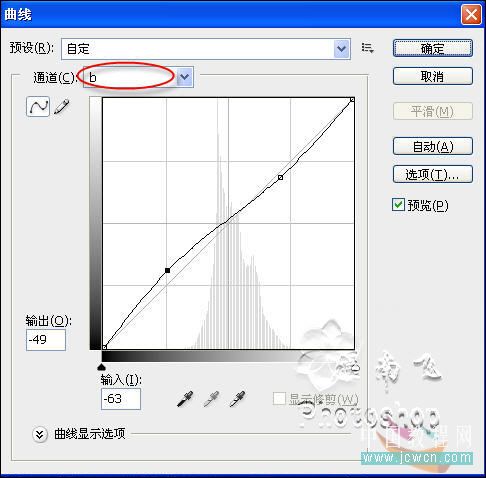Select the pencil draw-curve tool

click(x=62, y=107)
